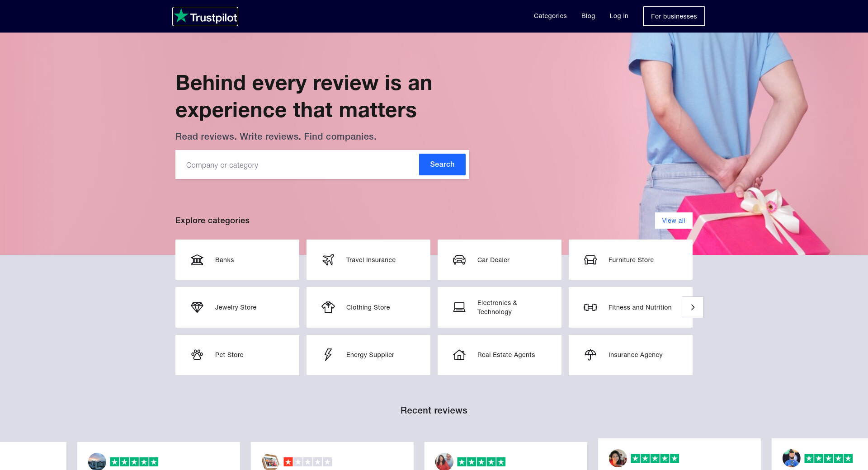Click the Fitness and Nutrition dumbbell icon
This screenshot has width=868, height=470.
pos(590,307)
